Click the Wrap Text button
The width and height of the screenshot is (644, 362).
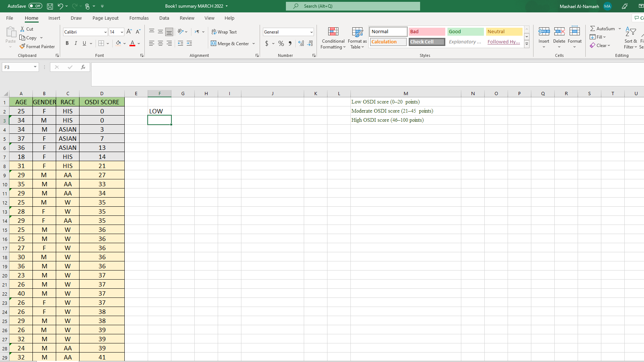(x=224, y=32)
